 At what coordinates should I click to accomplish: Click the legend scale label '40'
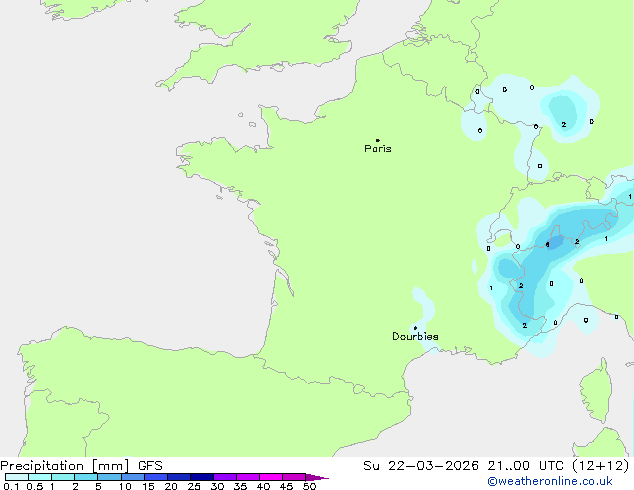[263, 486]
